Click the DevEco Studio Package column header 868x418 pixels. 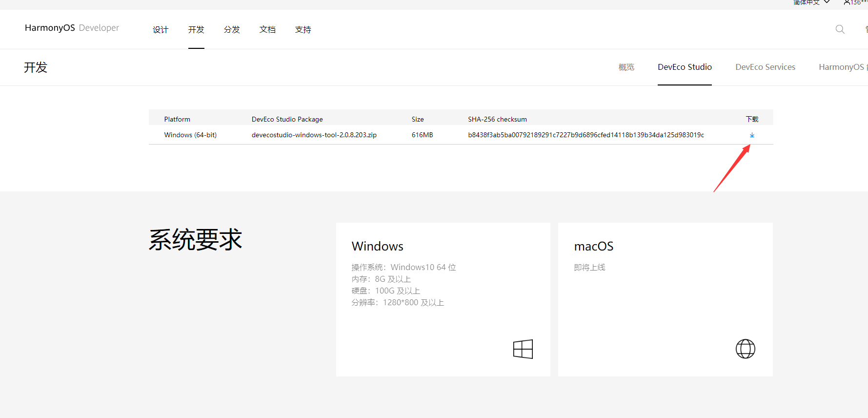[287, 119]
